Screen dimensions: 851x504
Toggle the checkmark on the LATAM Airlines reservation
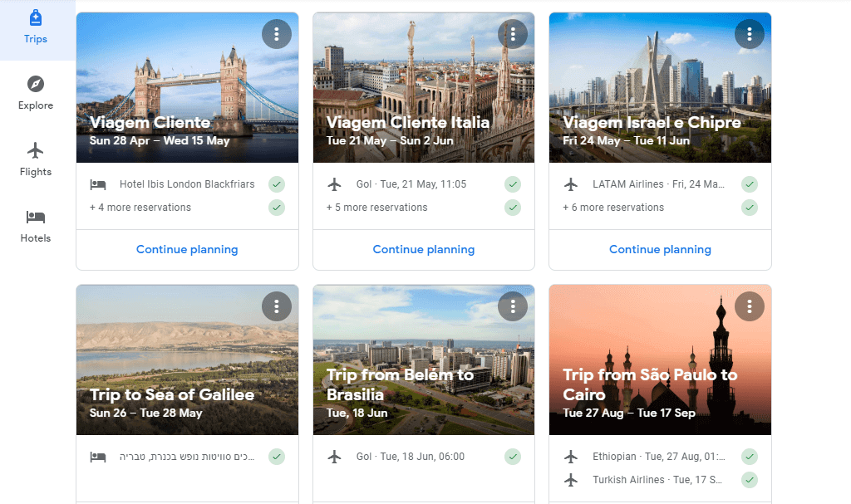pos(749,184)
